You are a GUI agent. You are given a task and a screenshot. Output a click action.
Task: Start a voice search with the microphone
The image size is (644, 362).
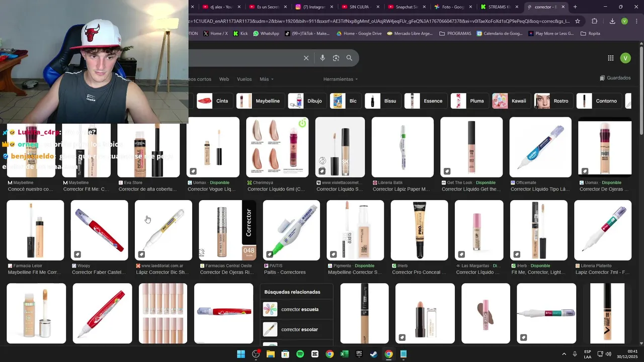click(323, 58)
